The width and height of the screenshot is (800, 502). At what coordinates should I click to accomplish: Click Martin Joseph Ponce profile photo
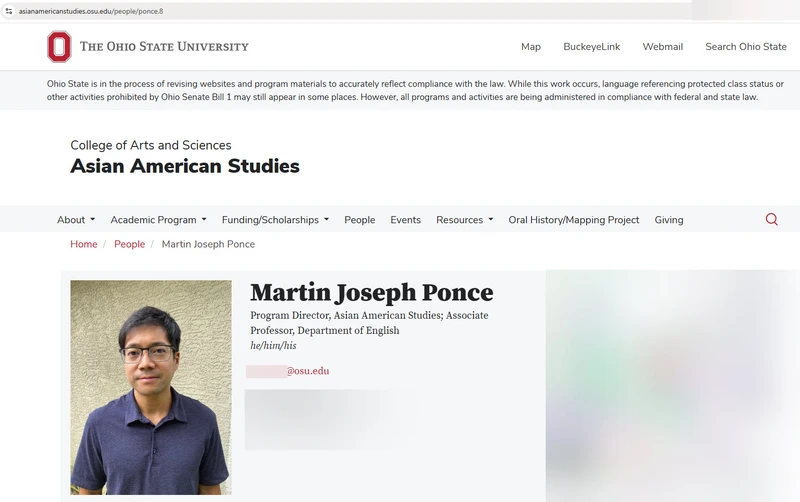[x=151, y=387]
